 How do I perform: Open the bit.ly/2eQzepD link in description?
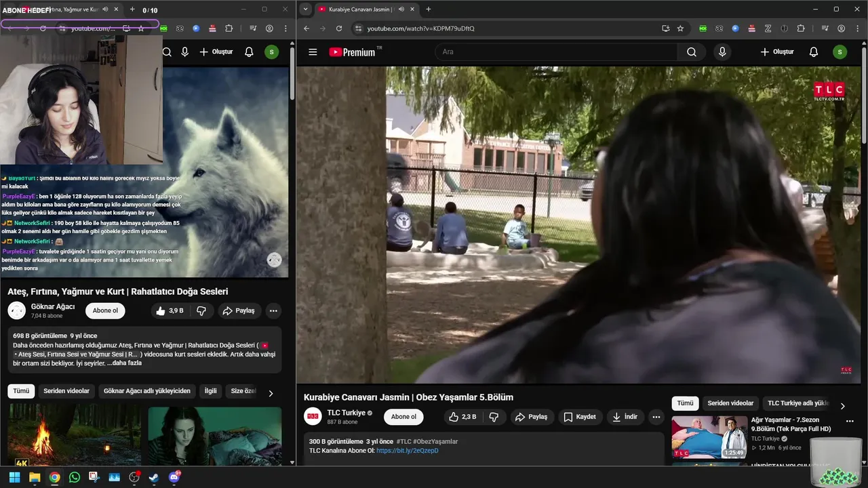(x=408, y=451)
